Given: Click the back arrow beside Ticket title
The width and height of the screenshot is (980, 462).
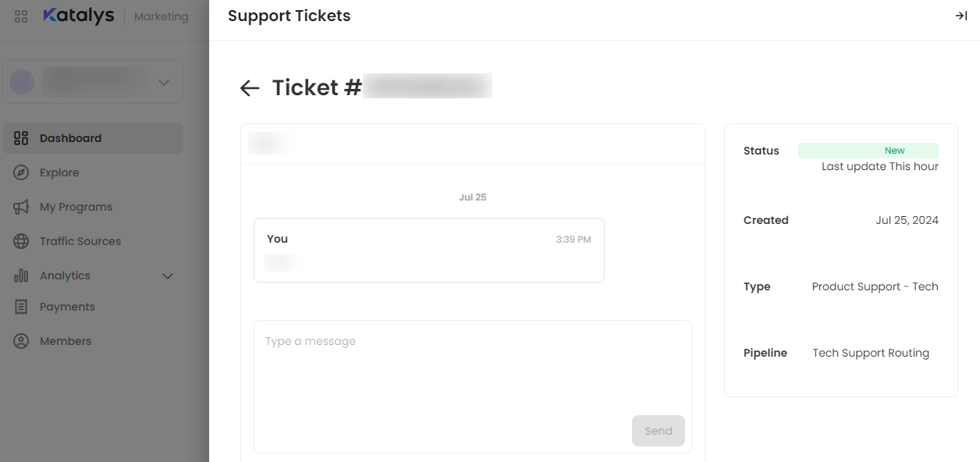Looking at the screenshot, I should tap(250, 88).
